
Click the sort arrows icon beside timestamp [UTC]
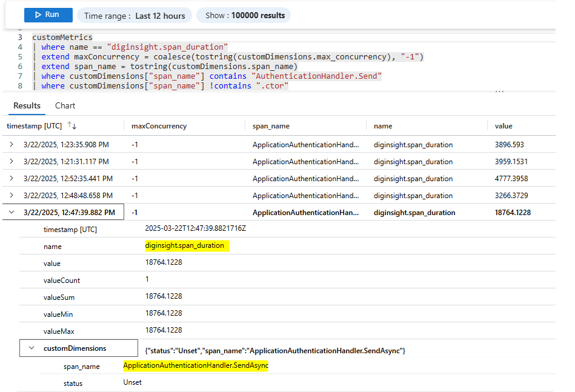tap(72, 126)
